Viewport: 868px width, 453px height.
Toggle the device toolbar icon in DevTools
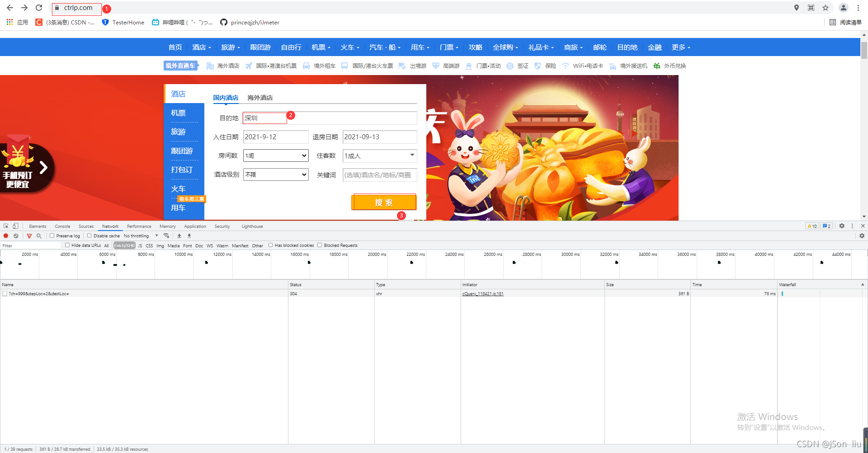pos(15,226)
